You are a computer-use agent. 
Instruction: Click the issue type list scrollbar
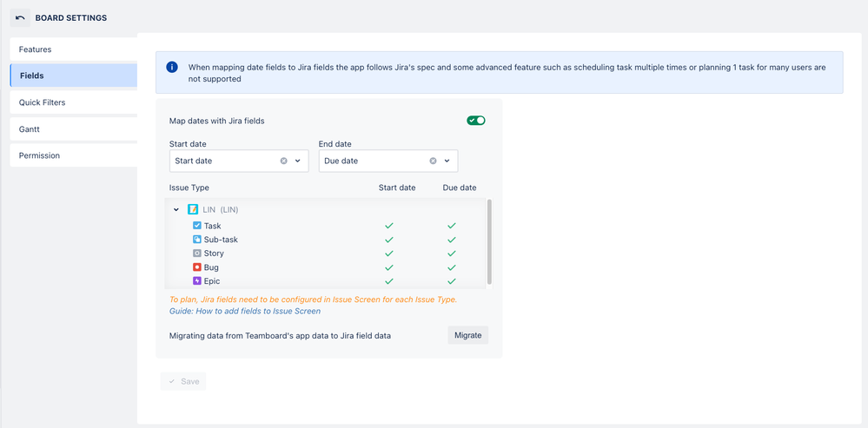[x=489, y=242]
